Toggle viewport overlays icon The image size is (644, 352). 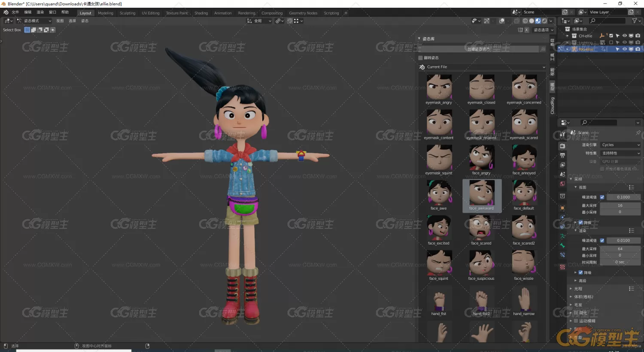[501, 21]
